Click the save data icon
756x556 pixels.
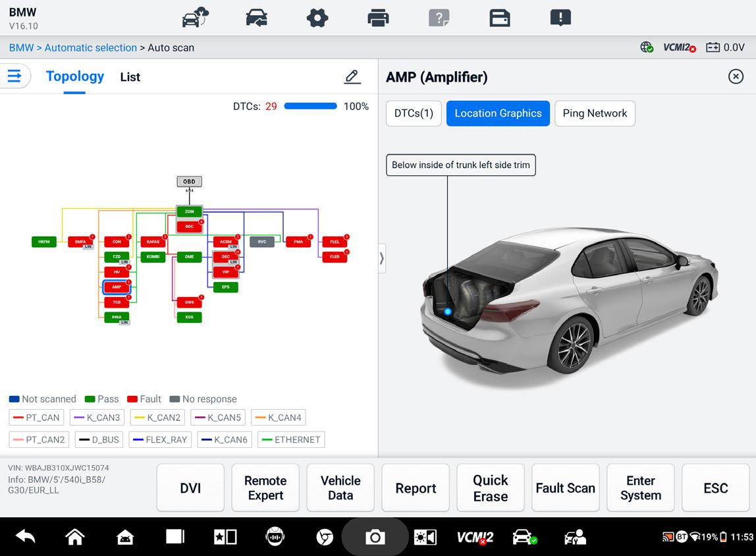click(x=499, y=18)
